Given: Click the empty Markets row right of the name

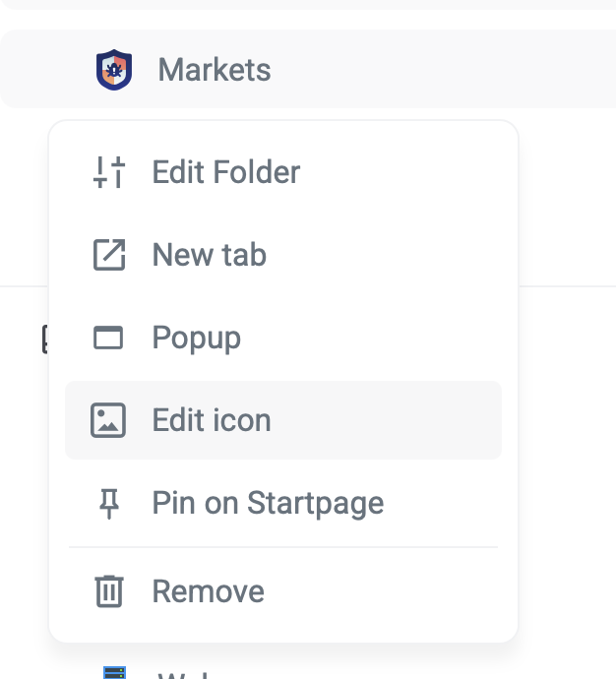Looking at the screenshot, I should click(x=443, y=70).
